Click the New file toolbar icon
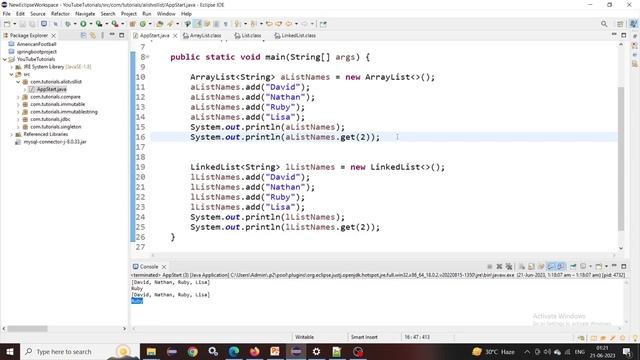 (7, 24)
